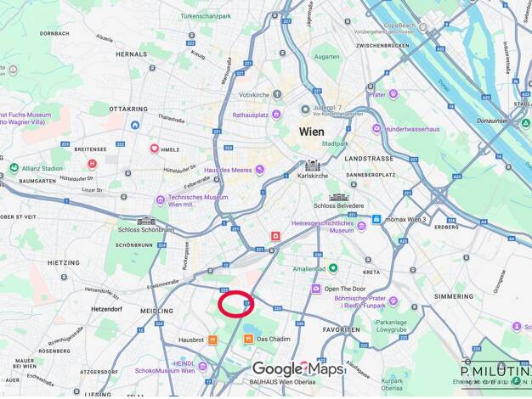This screenshot has width=532, height=399.
Task: Open the Amalienbad green pin
Action: (x=333, y=268)
